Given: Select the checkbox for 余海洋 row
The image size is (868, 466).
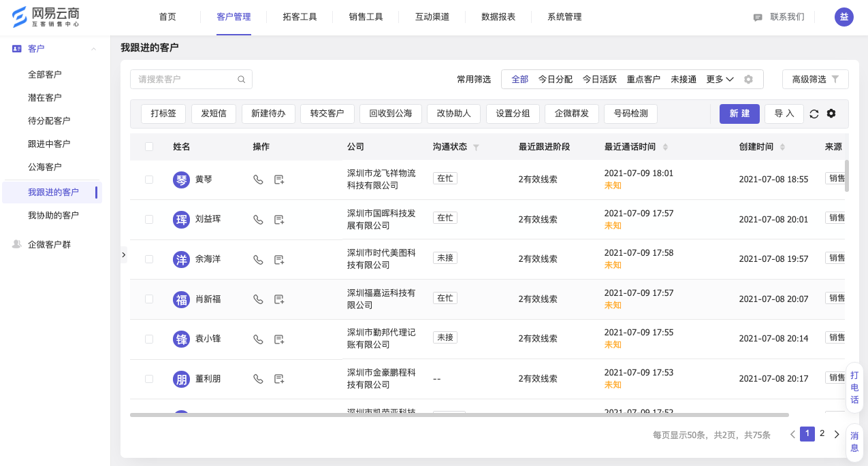Looking at the screenshot, I should tap(149, 259).
